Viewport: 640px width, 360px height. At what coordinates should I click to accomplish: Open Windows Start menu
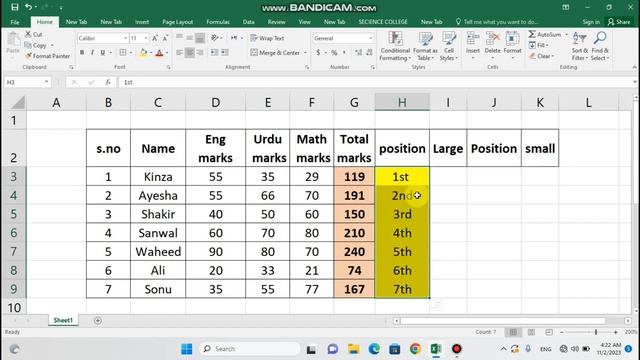click(x=187, y=349)
